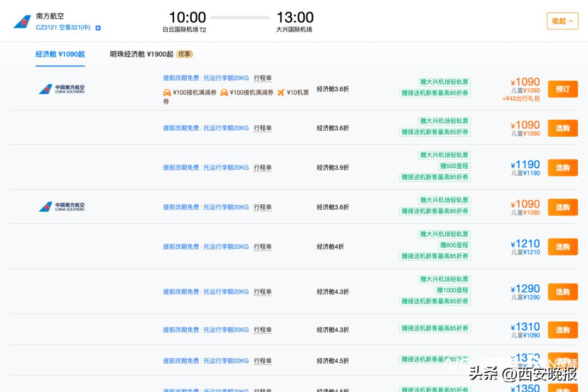
Task: Click the ¥1210 price
Action: [x=525, y=244]
